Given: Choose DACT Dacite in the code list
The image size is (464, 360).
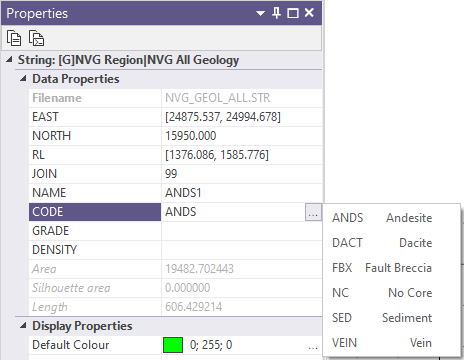Looking at the screenshot, I should tap(382, 243).
